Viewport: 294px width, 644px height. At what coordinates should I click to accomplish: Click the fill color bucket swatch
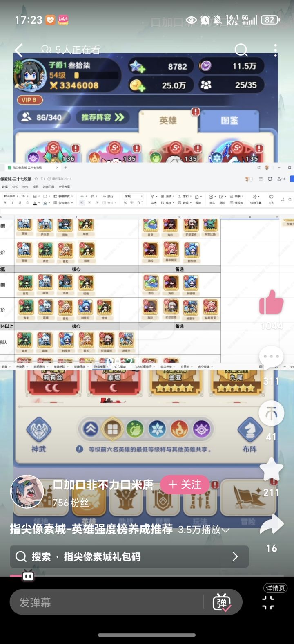(45, 203)
